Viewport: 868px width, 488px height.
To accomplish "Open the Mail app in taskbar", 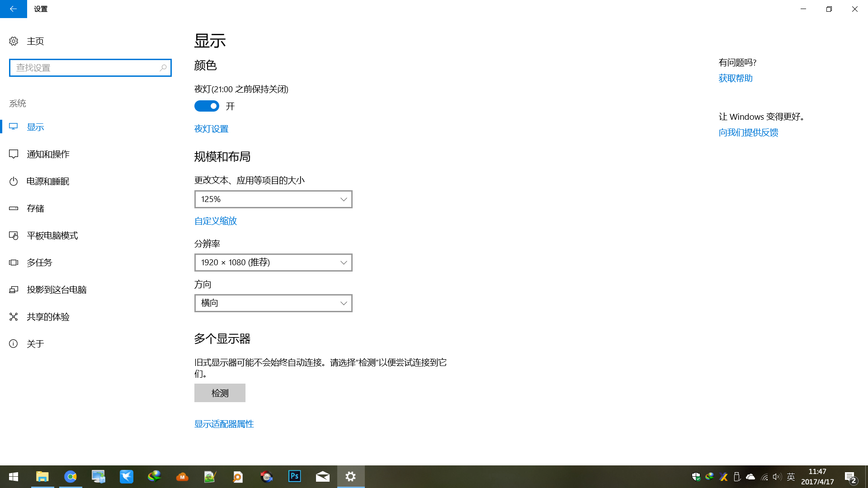I will pyautogui.click(x=322, y=476).
